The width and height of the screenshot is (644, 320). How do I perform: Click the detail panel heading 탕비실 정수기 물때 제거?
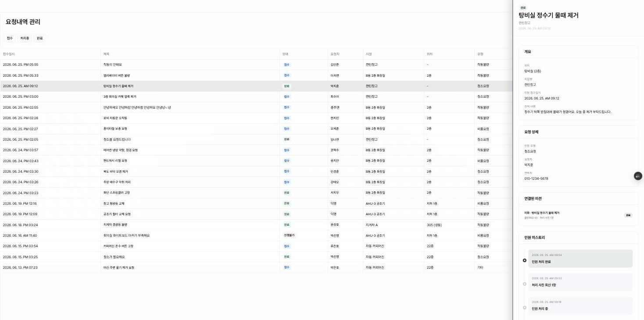(548, 15)
